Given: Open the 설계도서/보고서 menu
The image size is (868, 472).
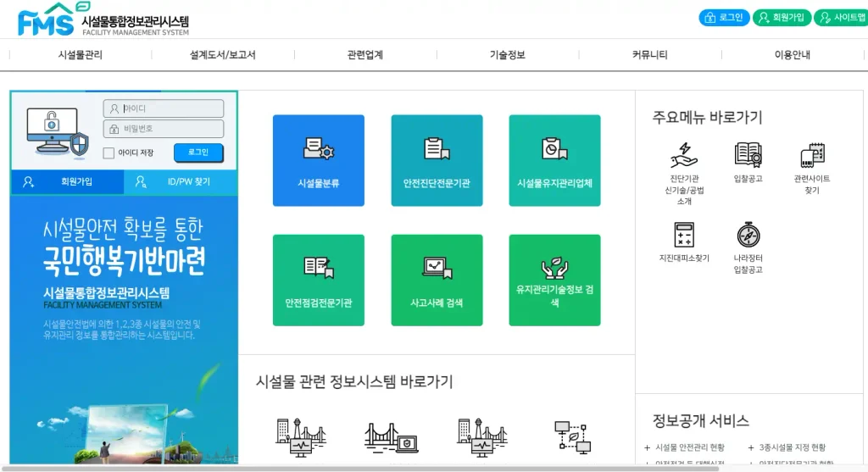Looking at the screenshot, I should click(223, 55).
